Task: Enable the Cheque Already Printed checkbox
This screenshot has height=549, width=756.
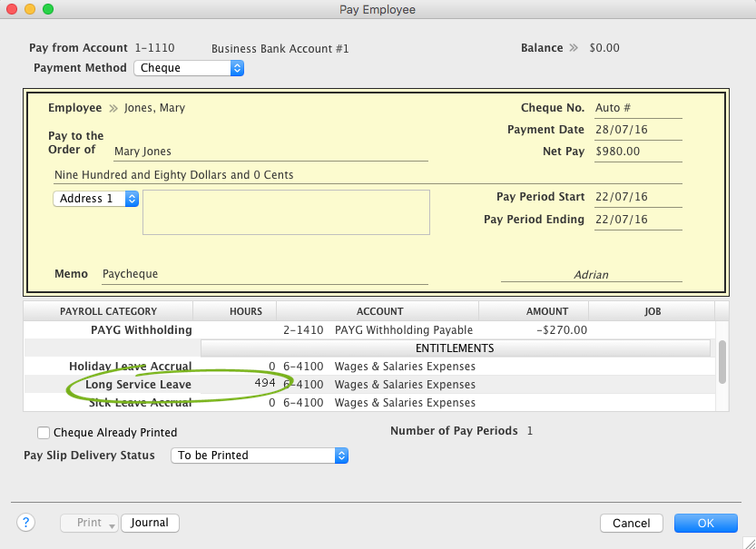Action: tap(44, 433)
